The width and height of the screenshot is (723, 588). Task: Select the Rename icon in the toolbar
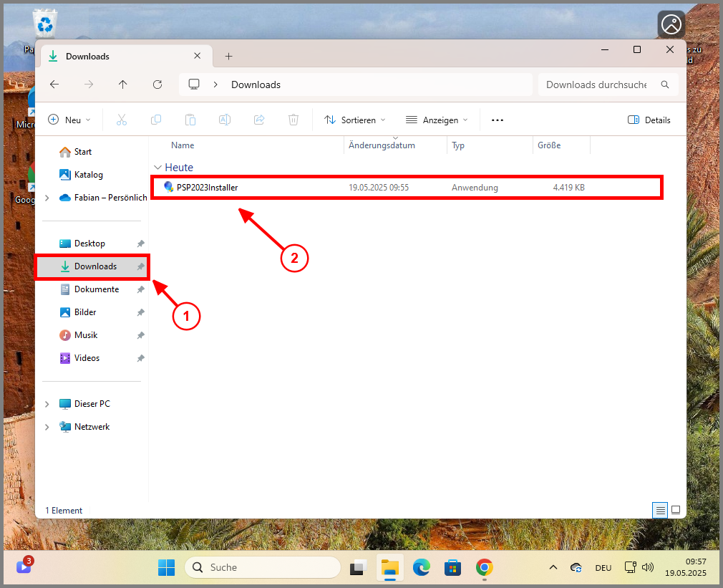point(225,120)
